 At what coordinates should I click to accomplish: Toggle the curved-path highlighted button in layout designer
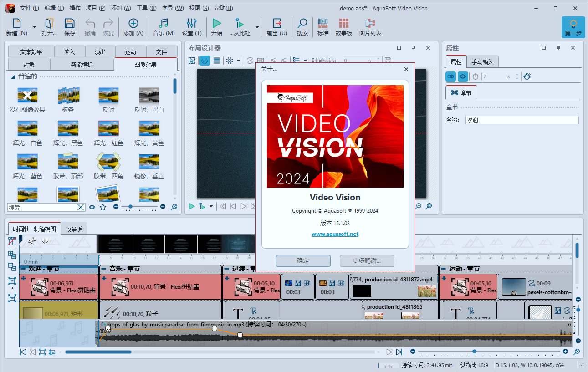click(205, 61)
